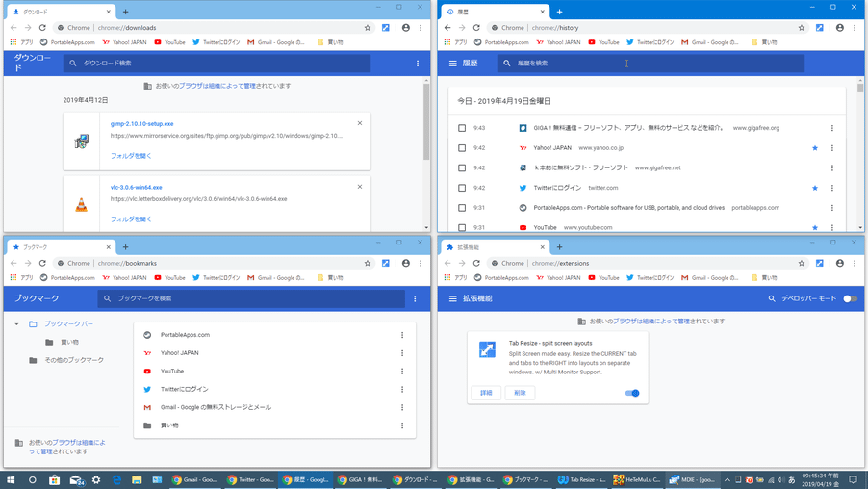The height and width of the screenshot is (489, 868).
Task: Open 買い物 folder in history window bookmarks bar
Action: pyautogui.click(x=764, y=42)
